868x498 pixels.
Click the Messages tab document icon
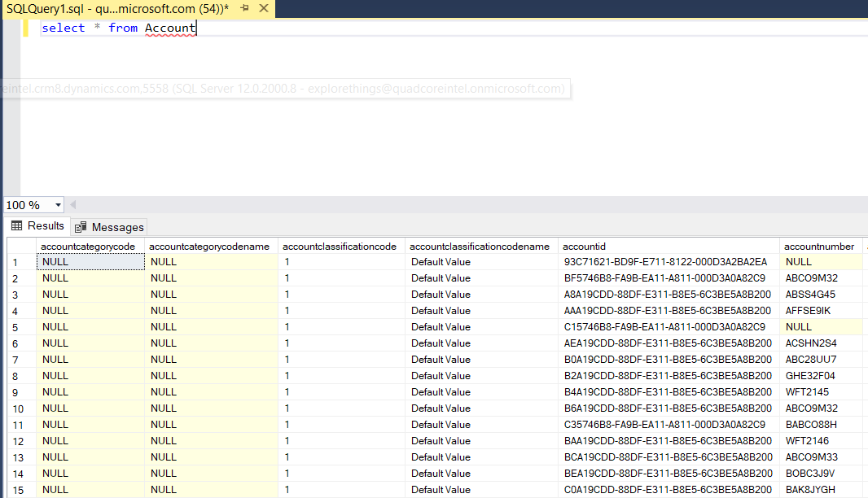point(79,225)
